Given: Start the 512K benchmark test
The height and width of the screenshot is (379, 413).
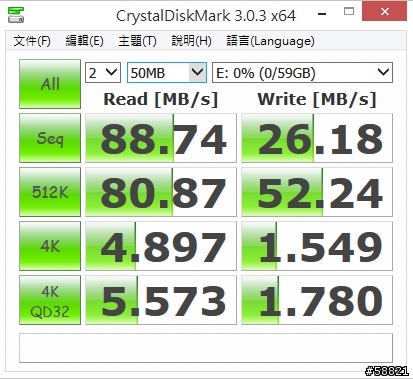Looking at the screenshot, I should click(50, 192).
